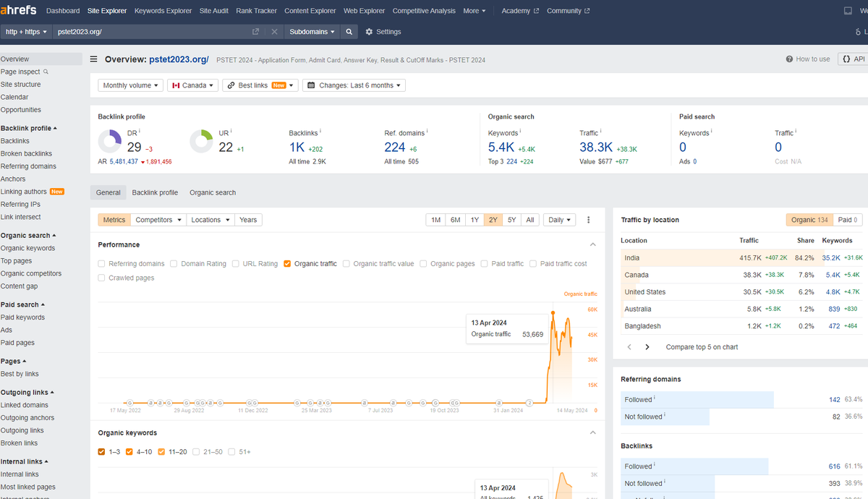868x499 pixels.
Task: Open Competitors dropdown in chart tabs
Action: 158,220
